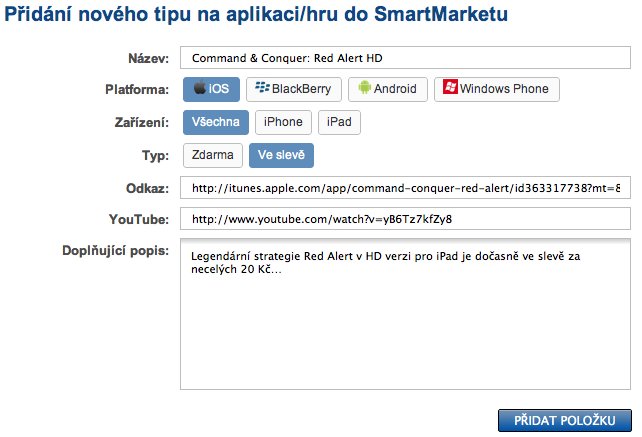Click into the YouTube link field
The image size is (642, 437).
click(405, 220)
